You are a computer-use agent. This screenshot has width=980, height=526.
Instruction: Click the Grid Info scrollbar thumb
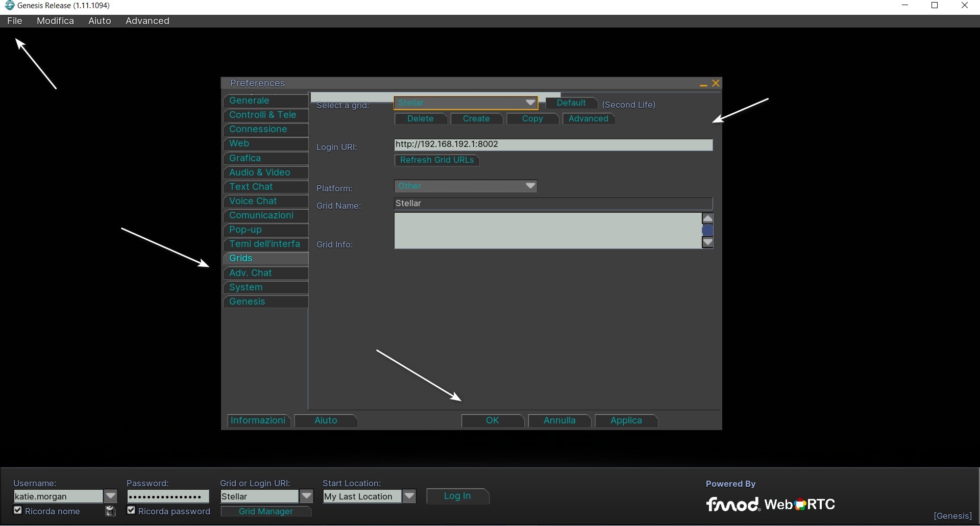click(x=707, y=231)
